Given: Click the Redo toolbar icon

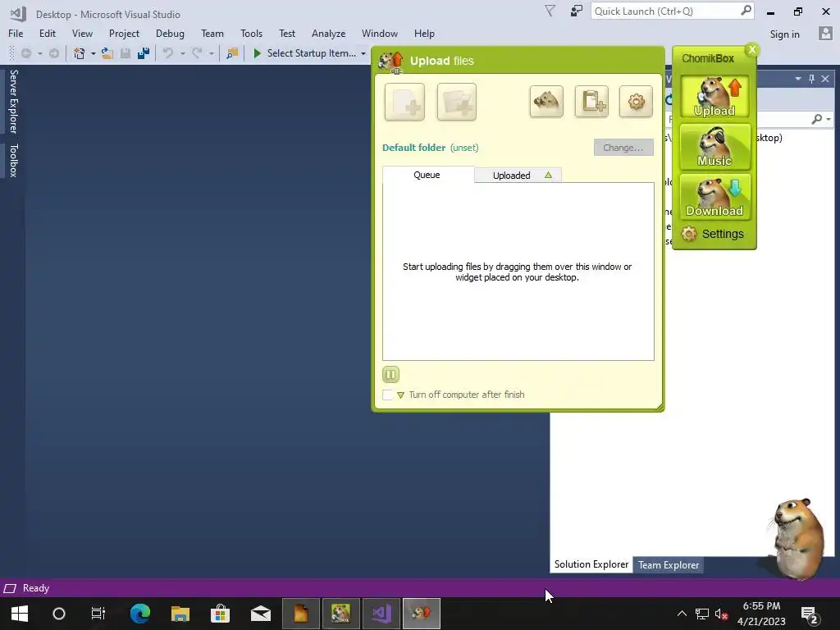Looking at the screenshot, I should 197,53.
